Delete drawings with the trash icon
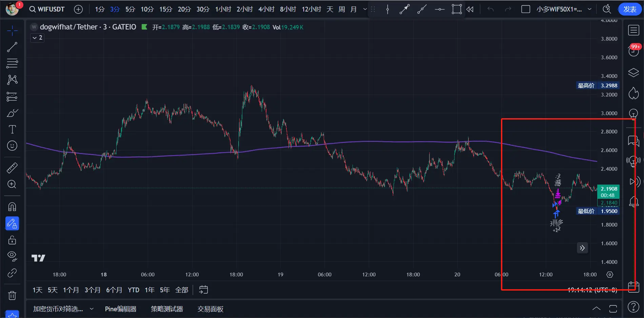 tap(12, 295)
